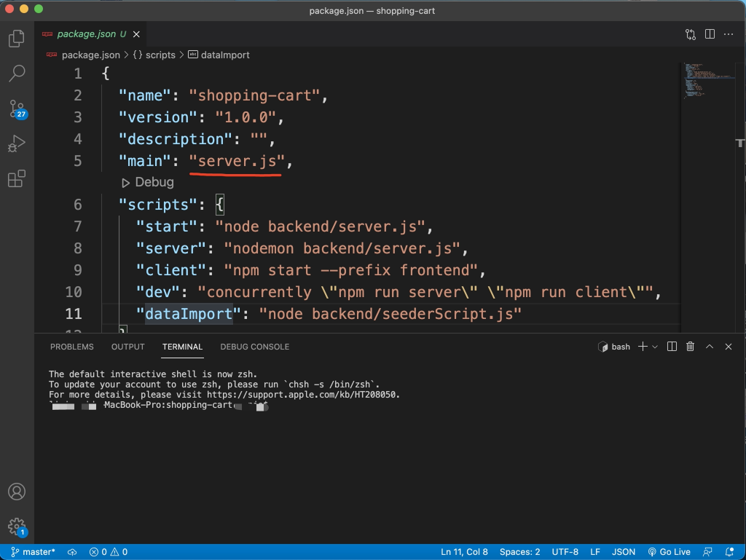Screen dimensions: 746x560
Task: Click the "shopping-cart" name value
Action: (254, 95)
